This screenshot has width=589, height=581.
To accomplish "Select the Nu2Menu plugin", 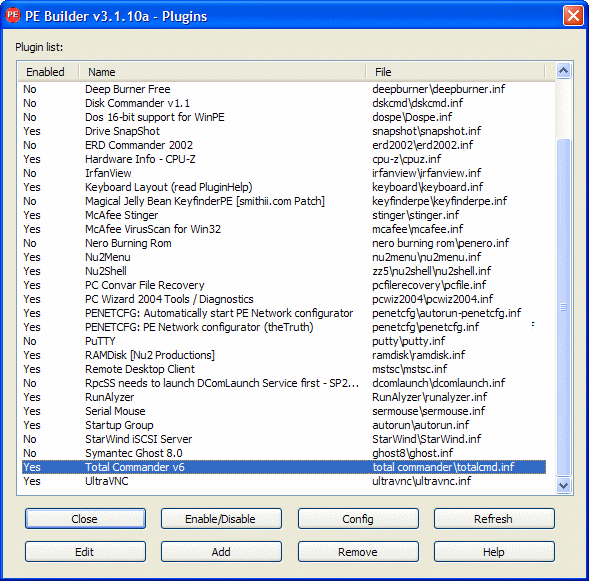I will (284, 257).
